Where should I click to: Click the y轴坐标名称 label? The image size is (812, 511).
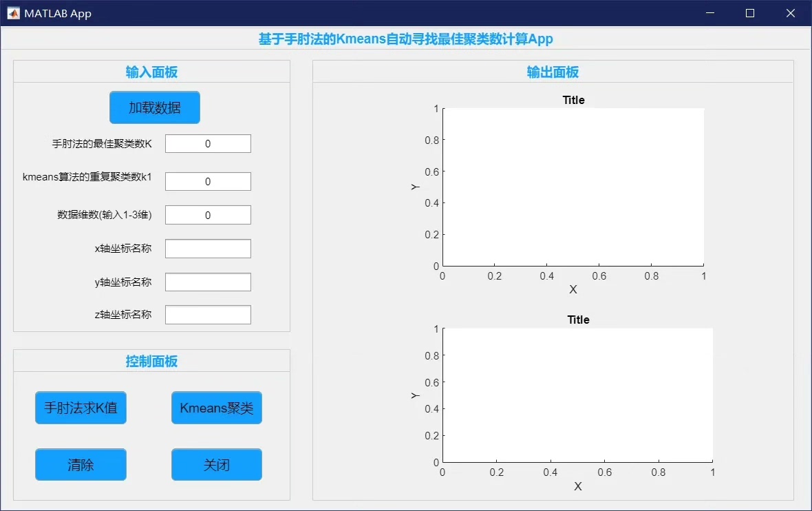tap(123, 282)
